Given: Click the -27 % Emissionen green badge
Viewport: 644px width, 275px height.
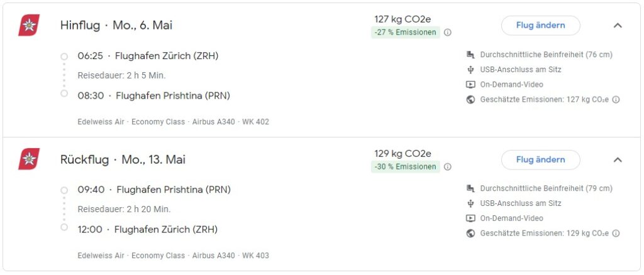Looking at the screenshot, I should (405, 33).
